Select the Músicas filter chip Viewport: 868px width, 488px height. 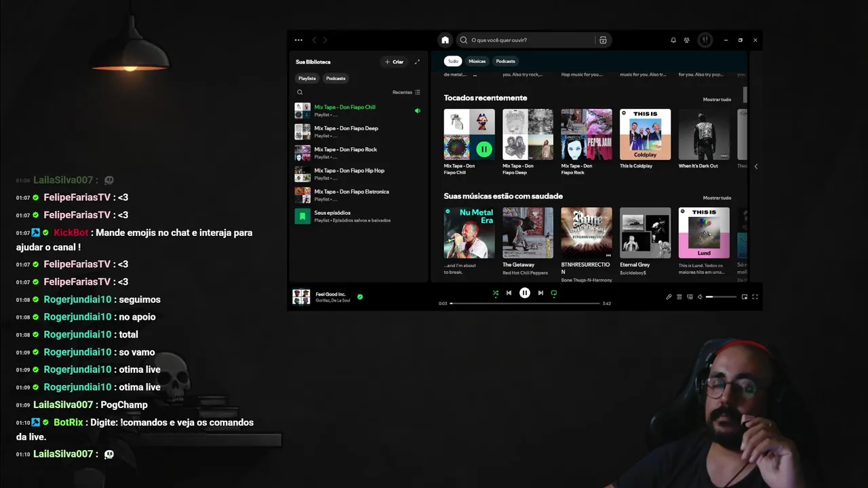click(477, 61)
